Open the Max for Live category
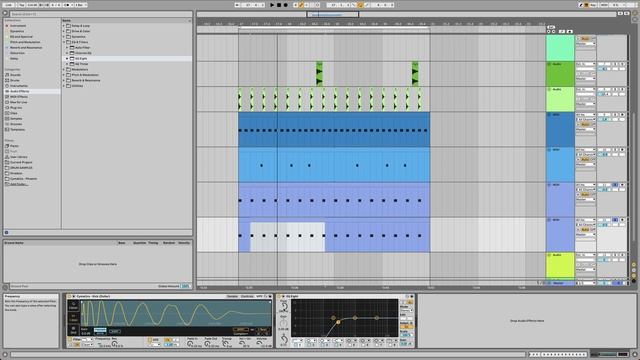The height and width of the screenshot is (360, 640). 19,102
